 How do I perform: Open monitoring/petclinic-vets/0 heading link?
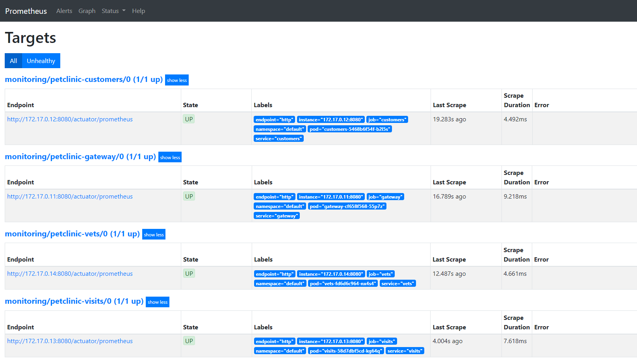(x=72, y=234)
